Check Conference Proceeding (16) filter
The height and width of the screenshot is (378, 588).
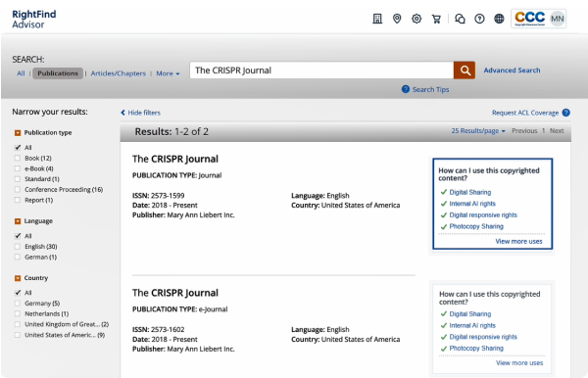pos(18,189)
